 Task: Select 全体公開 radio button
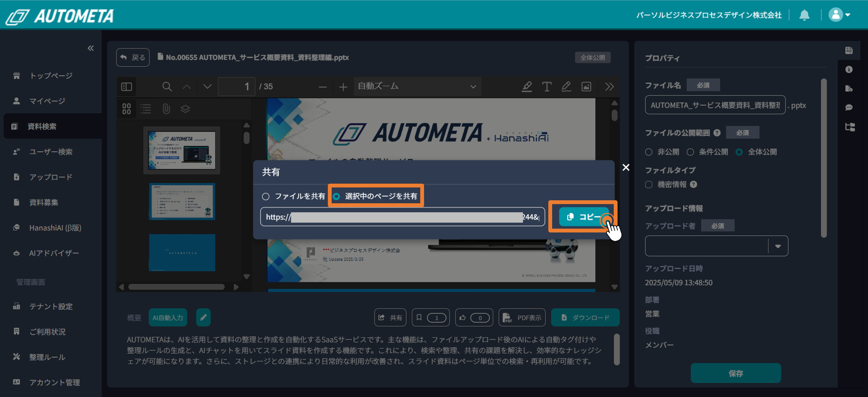[739, 152]
